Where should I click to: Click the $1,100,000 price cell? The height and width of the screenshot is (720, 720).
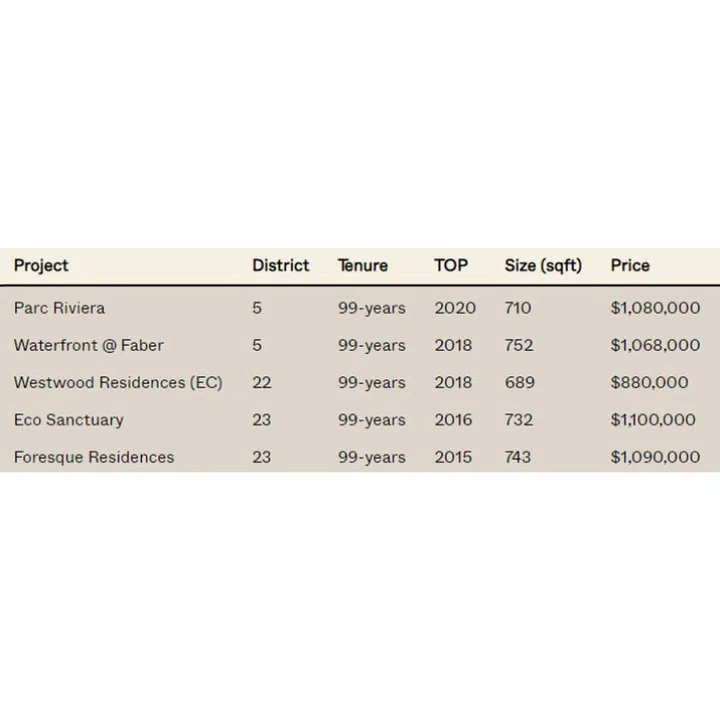[653, 420]
